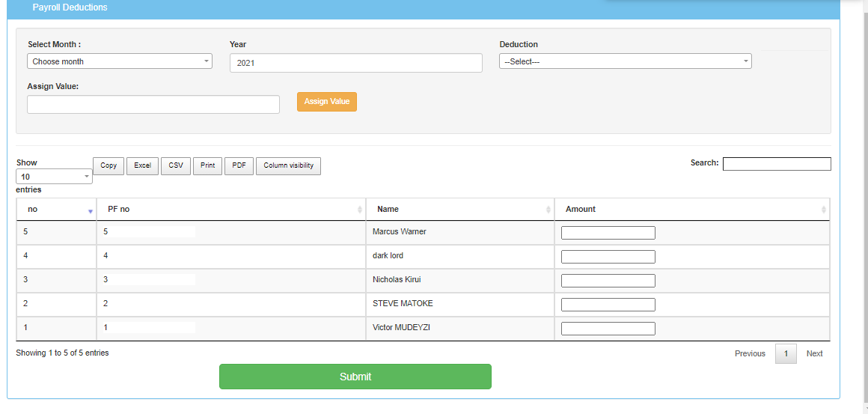The height and width of the screenshot is (414, 868).
Task: Sort table by Name column
Action: click(x=459, y=210)
